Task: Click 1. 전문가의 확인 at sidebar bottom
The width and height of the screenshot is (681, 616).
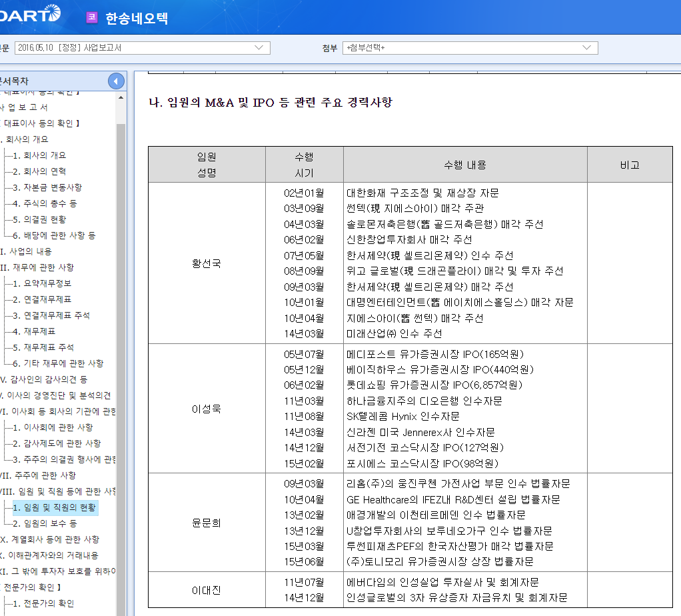Action: pyautogui.click(x=44, y=602)
